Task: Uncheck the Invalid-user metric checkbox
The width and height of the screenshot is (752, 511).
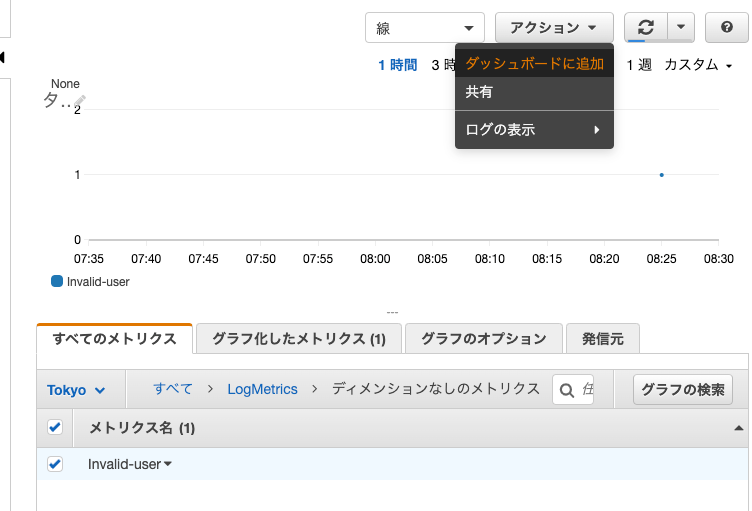Action: coord(55,464)
